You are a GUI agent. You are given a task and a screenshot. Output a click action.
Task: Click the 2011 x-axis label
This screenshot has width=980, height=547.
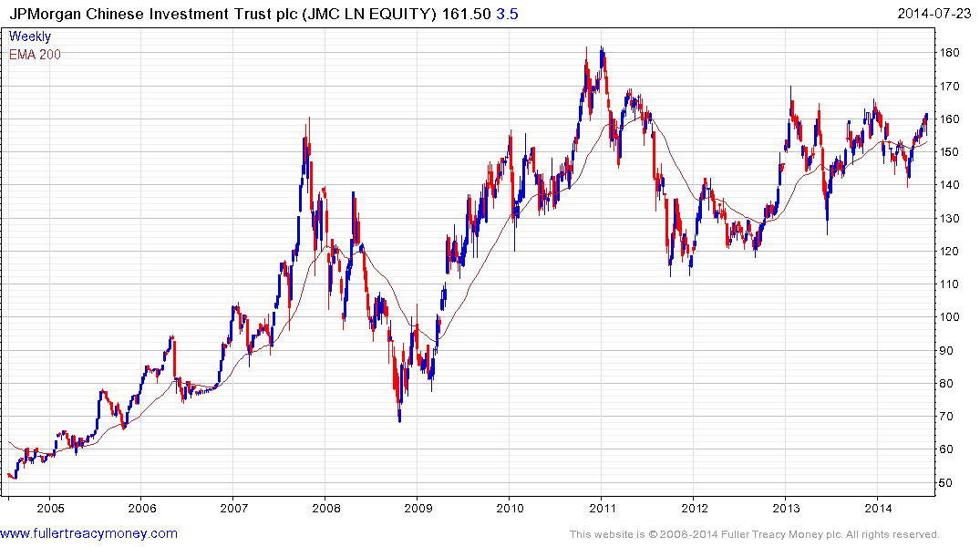pyautogui.click(x=602, y=508)
